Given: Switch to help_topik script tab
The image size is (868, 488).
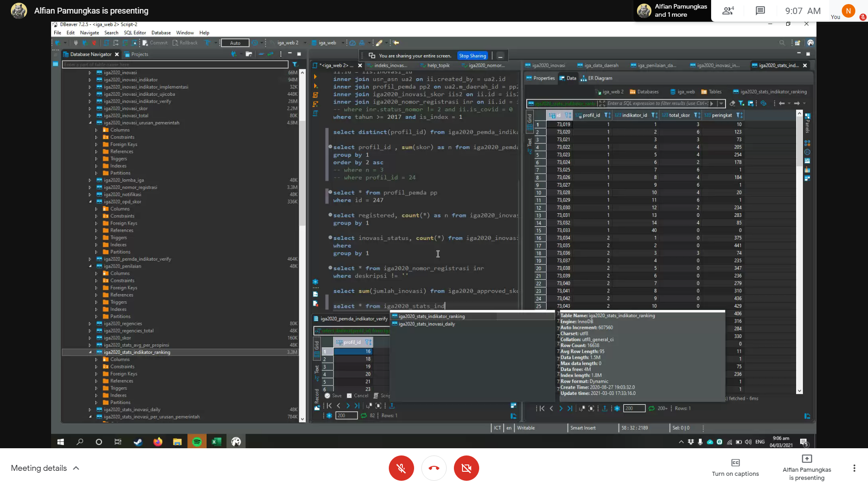Looking at the screenshot, I should 438,66.
